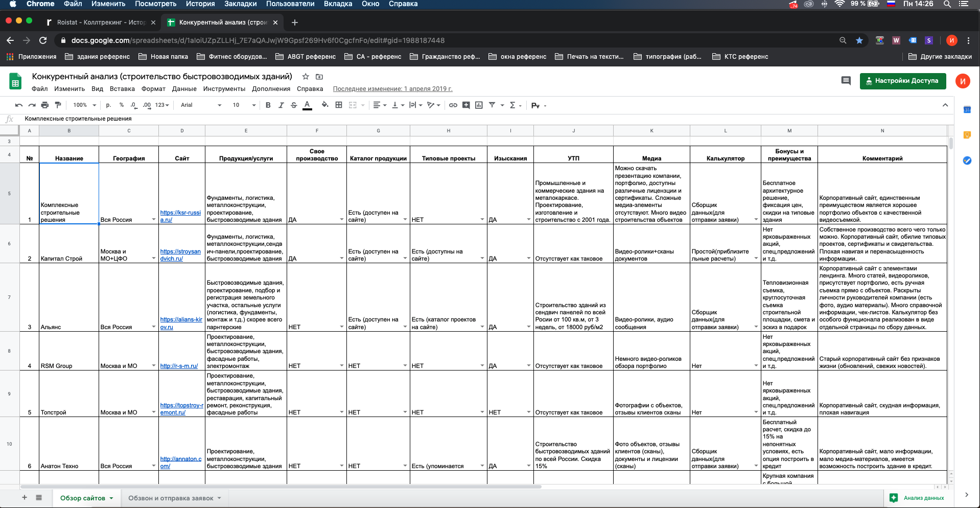Open Google Tasks side panel icon
This screenshot has width=980, height=508.
[x=967, y=160]
